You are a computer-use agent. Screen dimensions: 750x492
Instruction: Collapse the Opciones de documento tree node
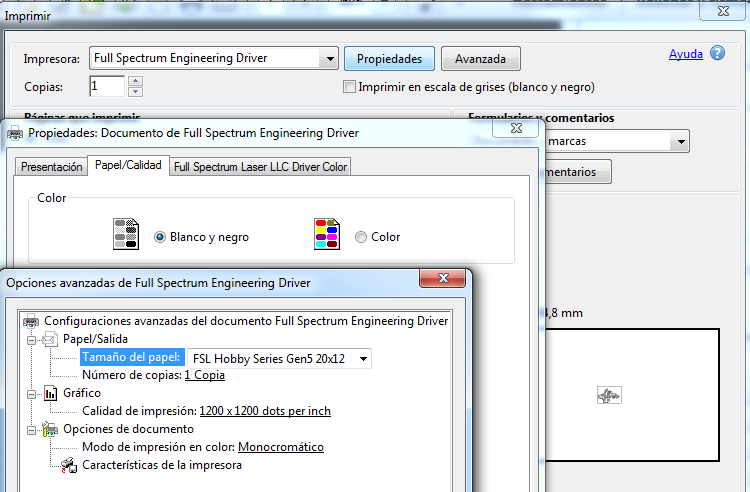click(32, 430)
